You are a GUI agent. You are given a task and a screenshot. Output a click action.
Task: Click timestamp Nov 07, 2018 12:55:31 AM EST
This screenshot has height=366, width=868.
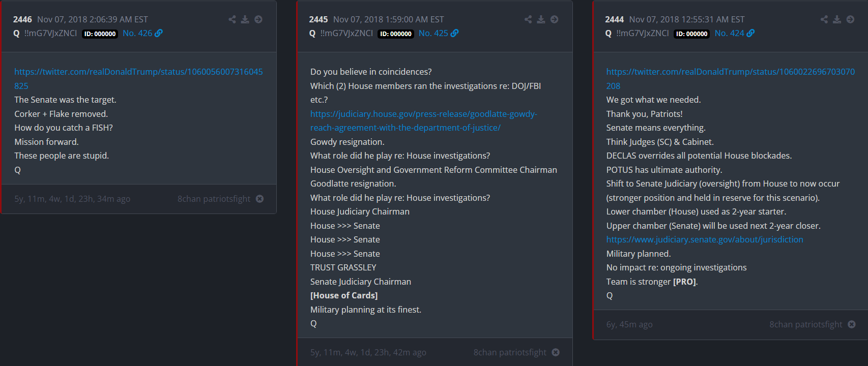click(x=687, y=19)
